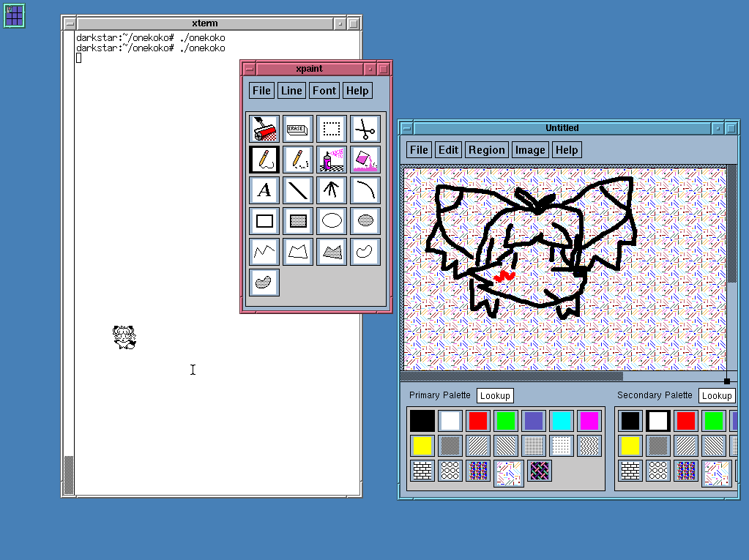
Task: Pick the unfilled rectangle shape tool
Action: click(x=264, y=220)
